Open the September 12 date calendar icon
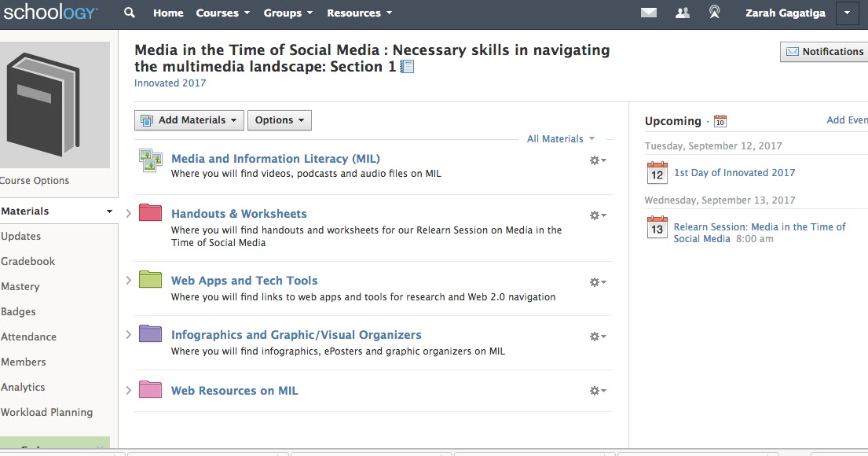 pyautogui.click(x=657, y=173)
